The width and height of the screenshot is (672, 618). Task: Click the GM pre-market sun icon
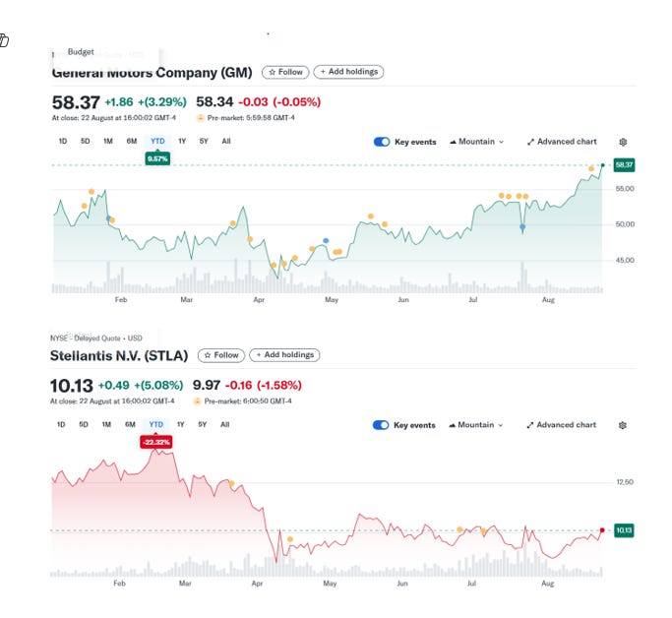pos(200,118)
